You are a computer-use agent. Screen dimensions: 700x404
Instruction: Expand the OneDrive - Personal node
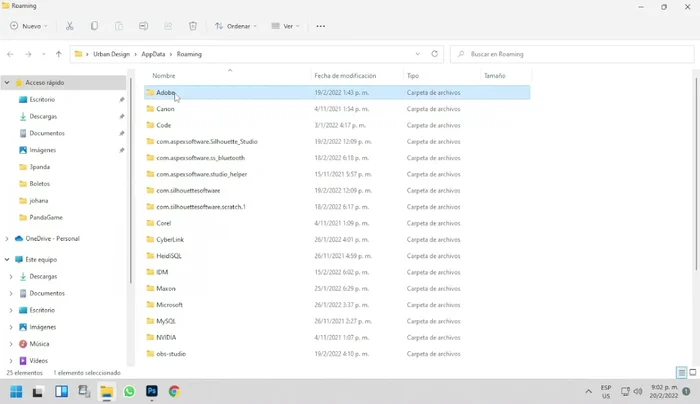click(8, 239)
